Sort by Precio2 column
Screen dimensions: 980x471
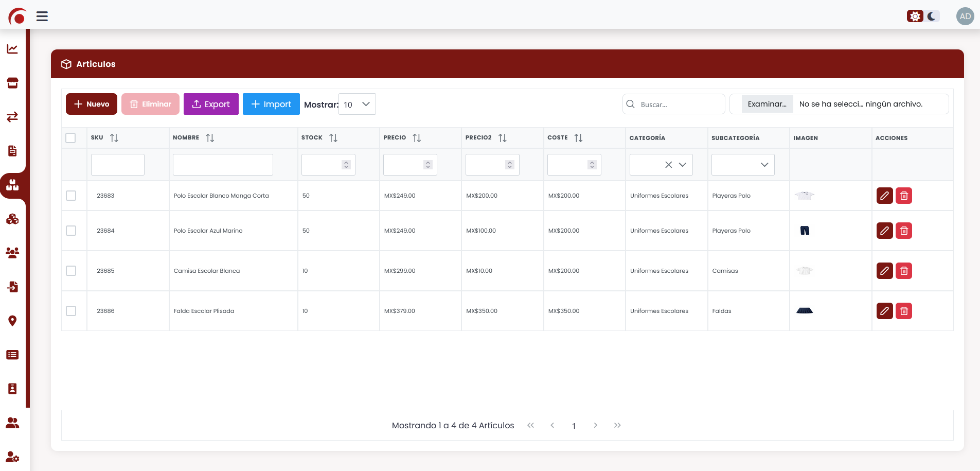(503, 138)
